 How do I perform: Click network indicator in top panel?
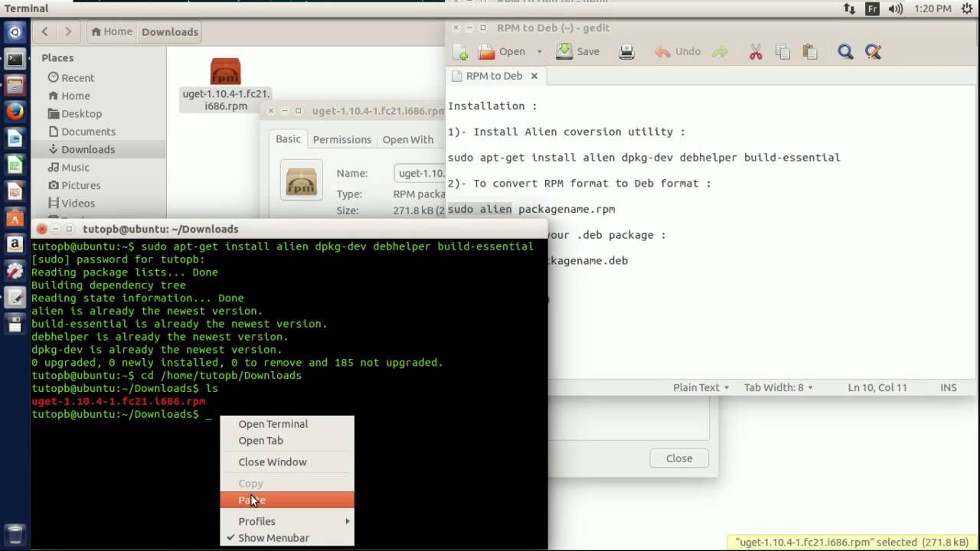(850, 8)
